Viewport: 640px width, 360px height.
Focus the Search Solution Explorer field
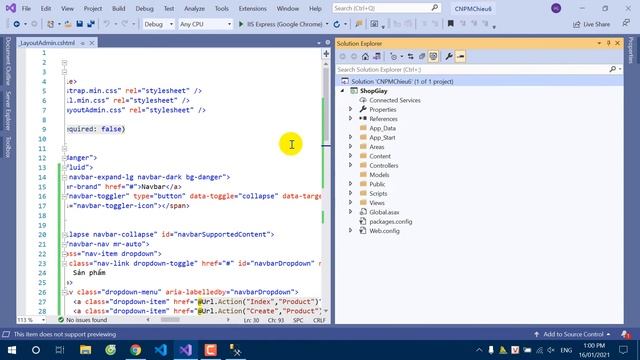click(x=472, y=69)
